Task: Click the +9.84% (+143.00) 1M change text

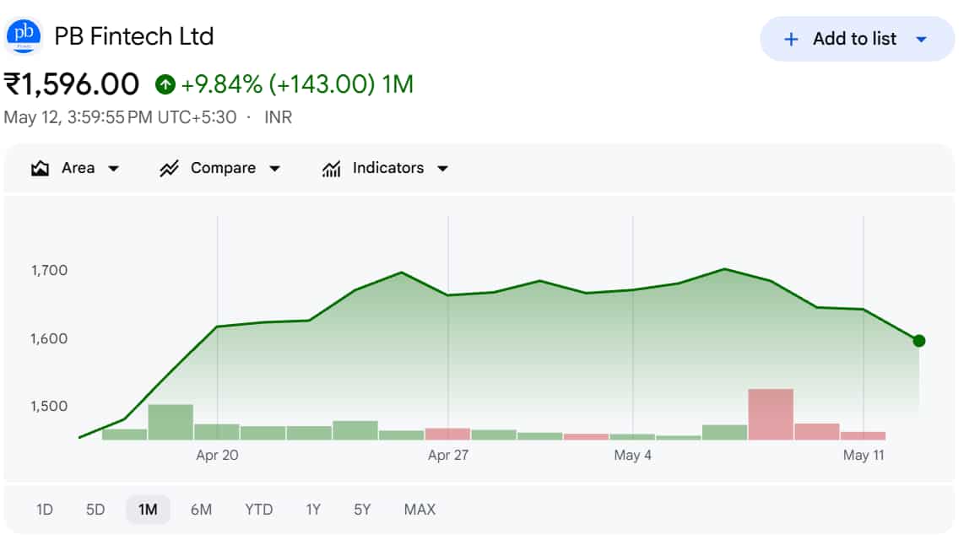Action: pyautogui.click(x=297, y=84)
